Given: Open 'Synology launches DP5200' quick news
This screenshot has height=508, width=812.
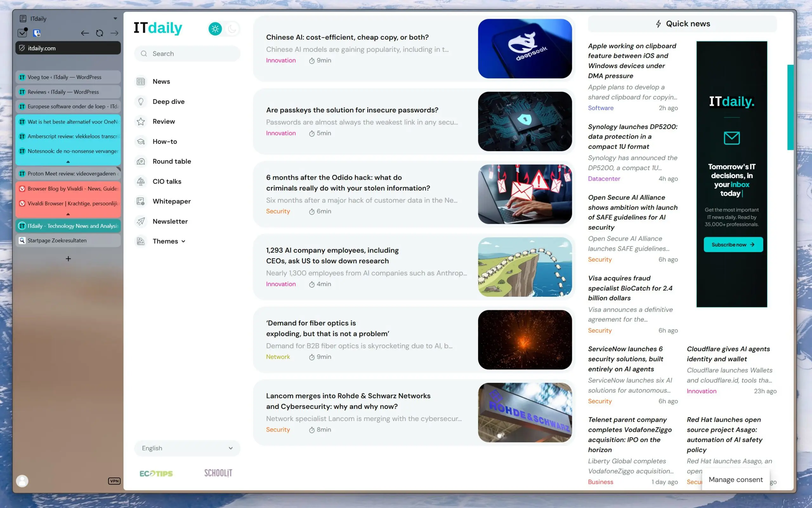Looking at the screenshot, I should (x=632, y=137).
